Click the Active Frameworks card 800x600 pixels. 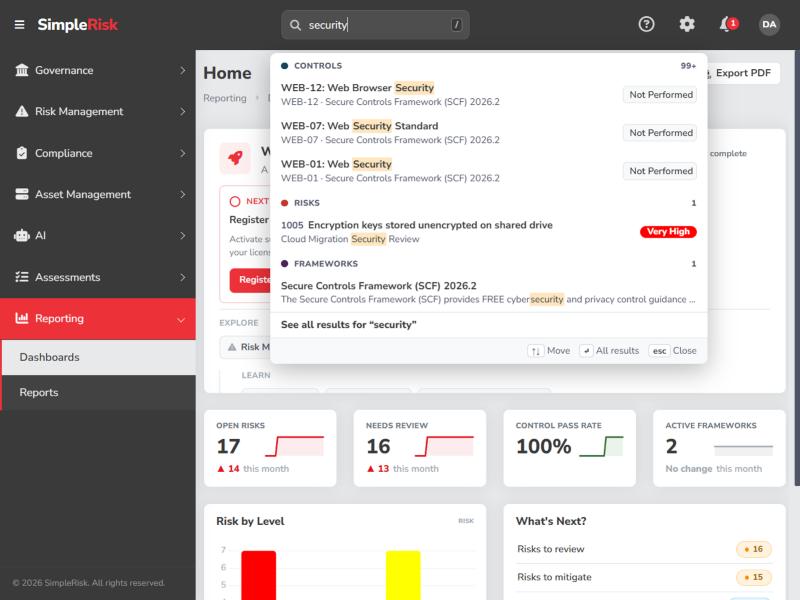(719, 448)
